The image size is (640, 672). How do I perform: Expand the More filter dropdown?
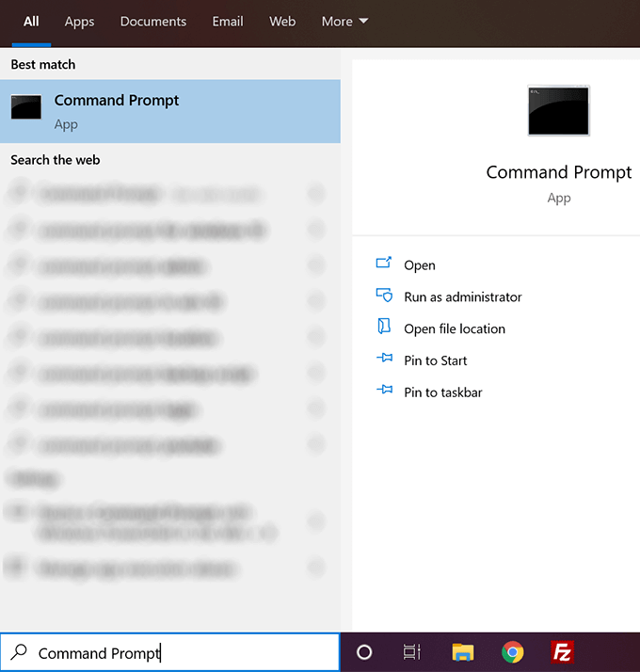344,22
